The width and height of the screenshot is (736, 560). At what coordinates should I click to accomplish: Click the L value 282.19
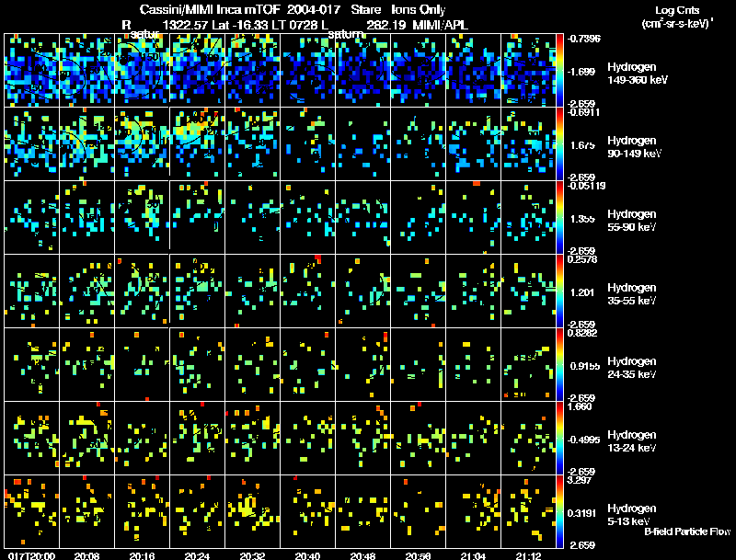tap(385, 25)
